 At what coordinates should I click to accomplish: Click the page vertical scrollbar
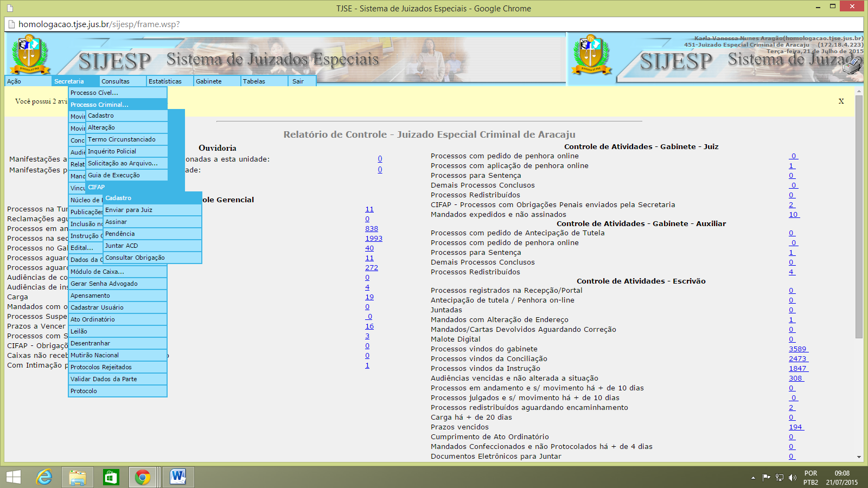(x=858, y=217)
